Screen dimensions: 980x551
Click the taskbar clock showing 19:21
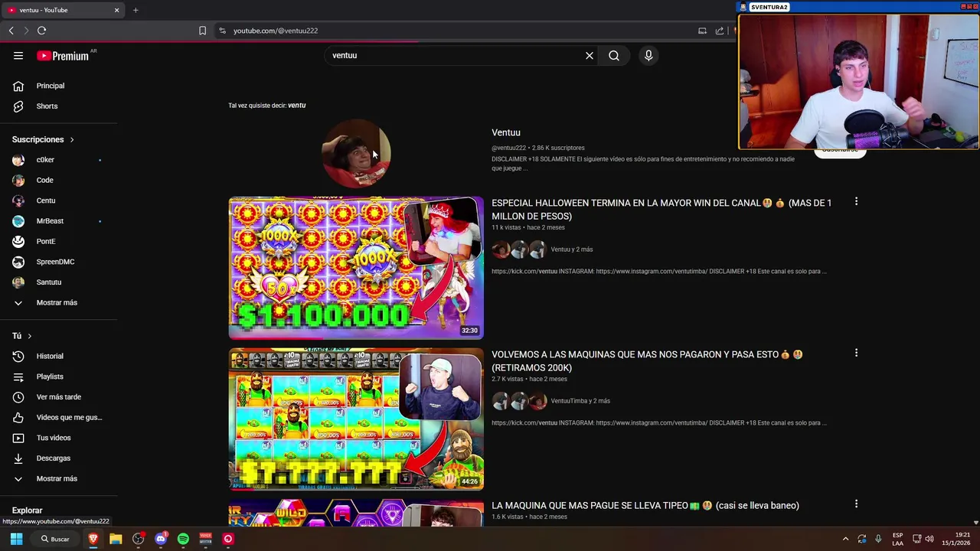[955, 539]
